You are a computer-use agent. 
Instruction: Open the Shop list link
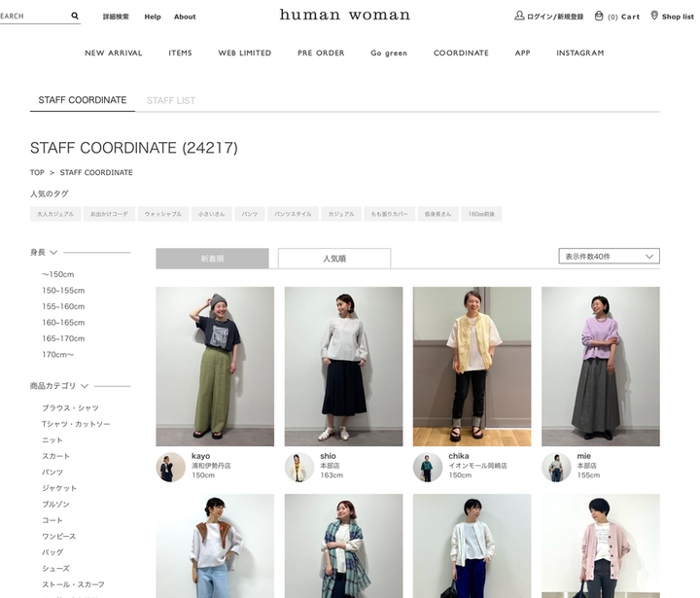pos(678,17)
